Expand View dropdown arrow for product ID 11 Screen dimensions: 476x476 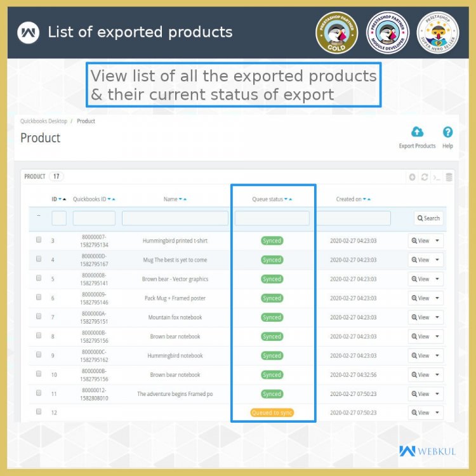pos(437,393)
